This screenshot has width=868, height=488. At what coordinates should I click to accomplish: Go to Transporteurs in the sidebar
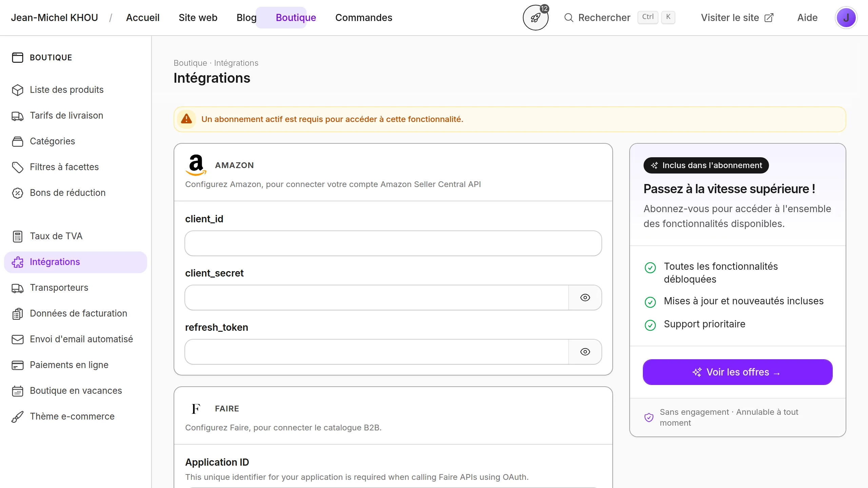pyautogui.click(x=59, y=288)
